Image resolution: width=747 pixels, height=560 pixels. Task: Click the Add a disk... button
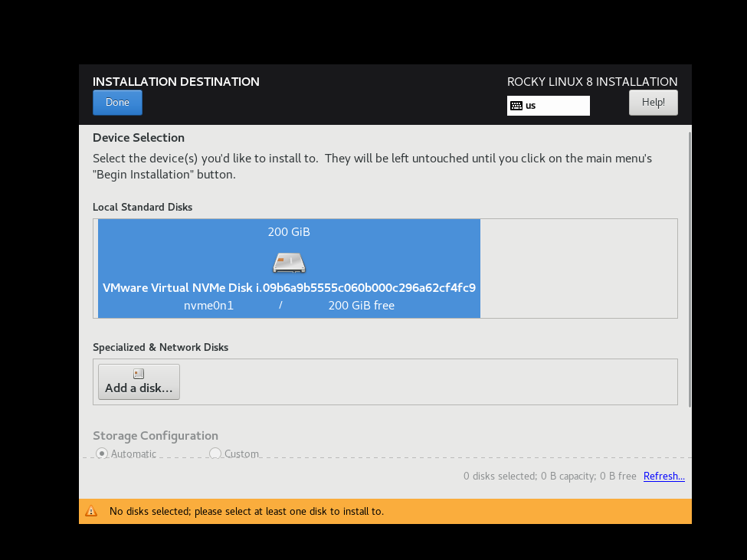point(139,382)
